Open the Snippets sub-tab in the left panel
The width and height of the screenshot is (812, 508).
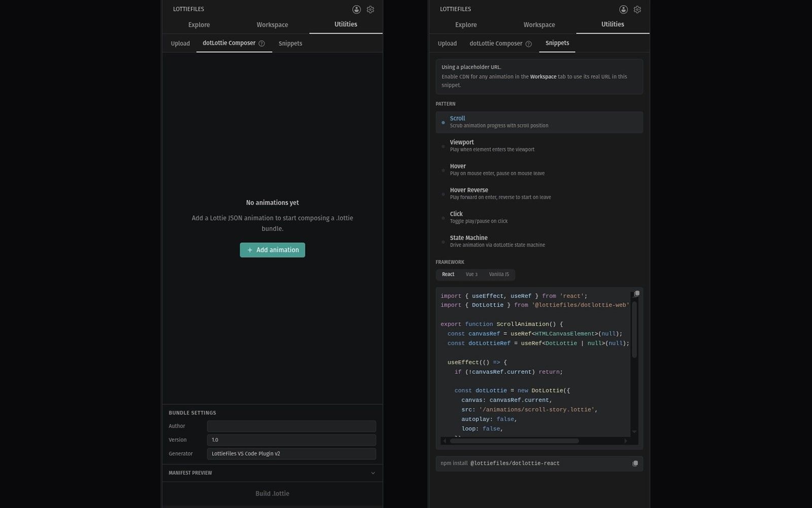(290, 44)
